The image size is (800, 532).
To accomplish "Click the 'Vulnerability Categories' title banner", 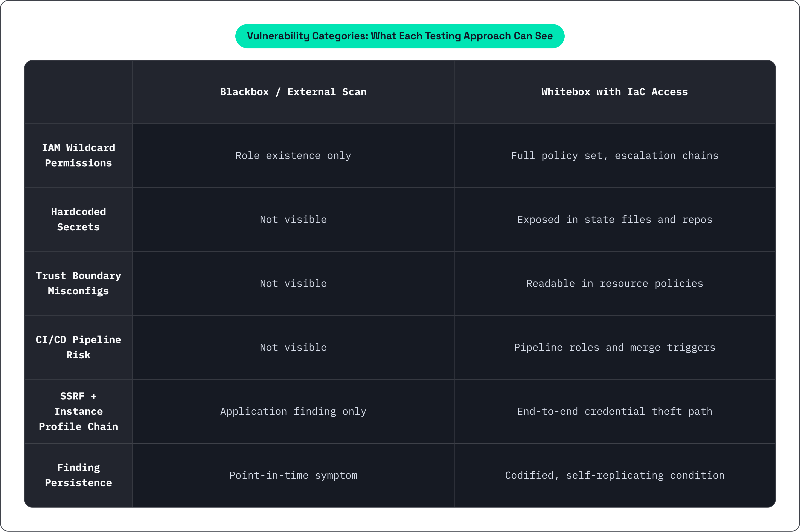I will click(x=400, y=36).
